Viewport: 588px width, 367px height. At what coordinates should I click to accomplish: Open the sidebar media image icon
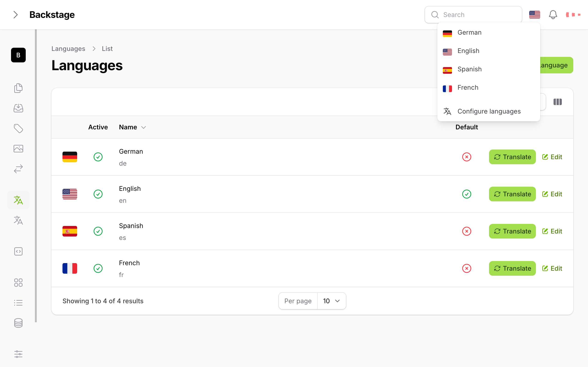click(x=18, y=149)
